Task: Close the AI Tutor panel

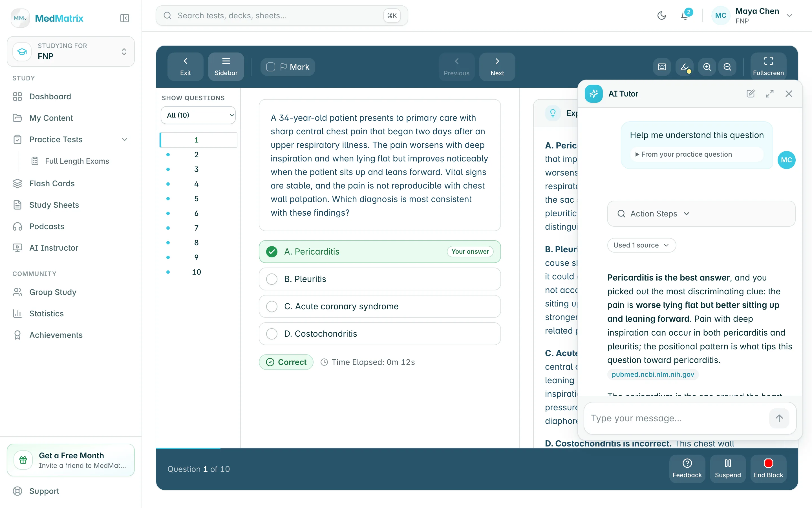Action: (789, 94)
